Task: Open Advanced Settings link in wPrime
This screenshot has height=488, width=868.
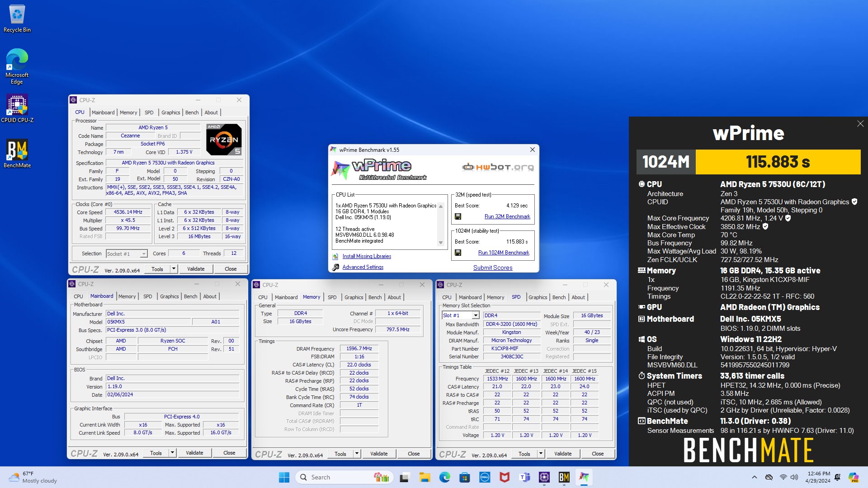Action: tap(363, 267)
